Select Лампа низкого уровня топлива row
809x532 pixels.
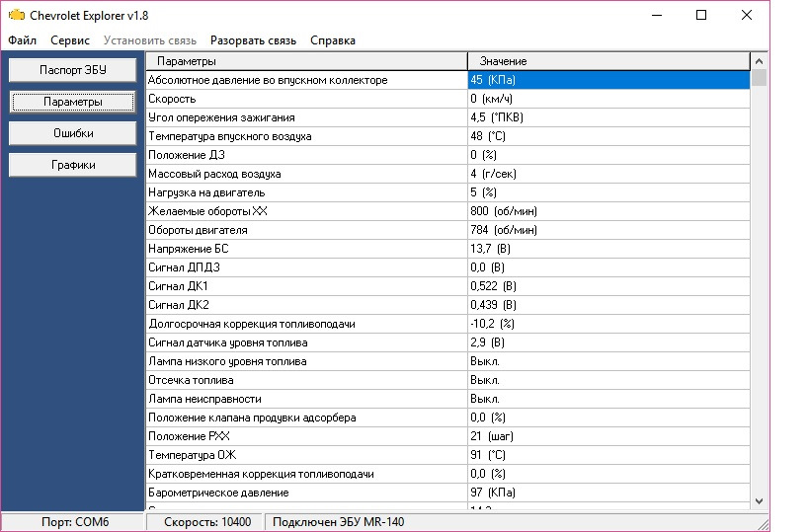447,361
